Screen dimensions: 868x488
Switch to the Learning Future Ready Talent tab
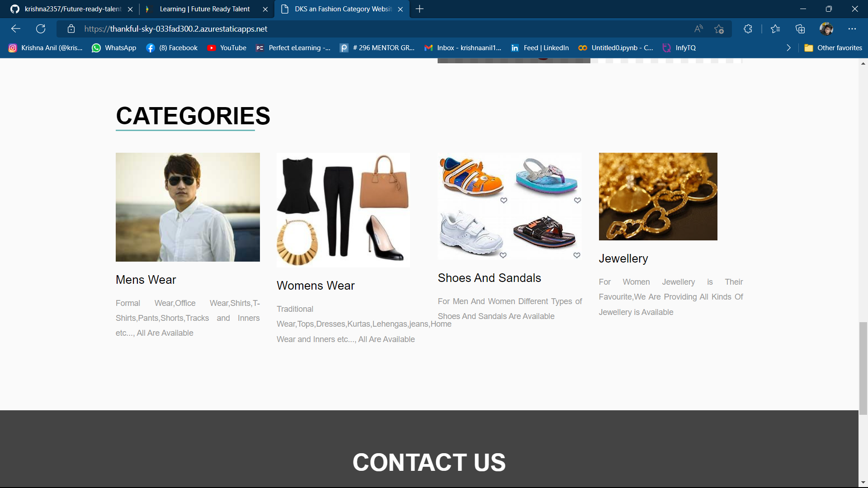pos(205,9)
